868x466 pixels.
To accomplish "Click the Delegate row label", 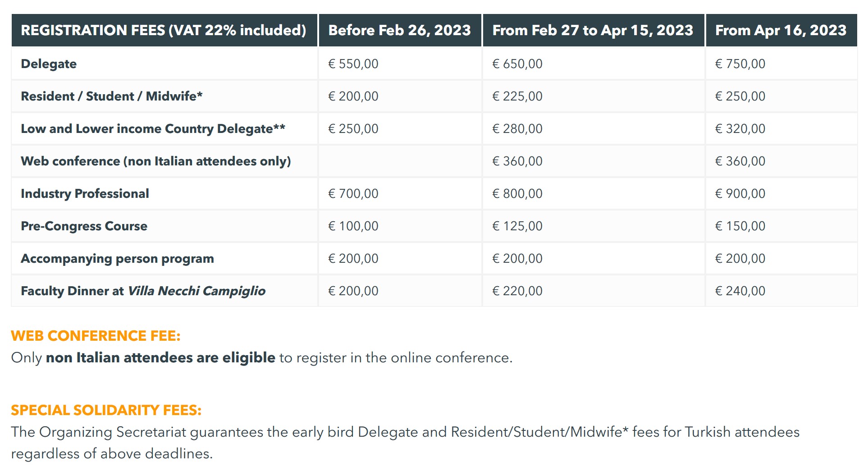I will (49, 64).
